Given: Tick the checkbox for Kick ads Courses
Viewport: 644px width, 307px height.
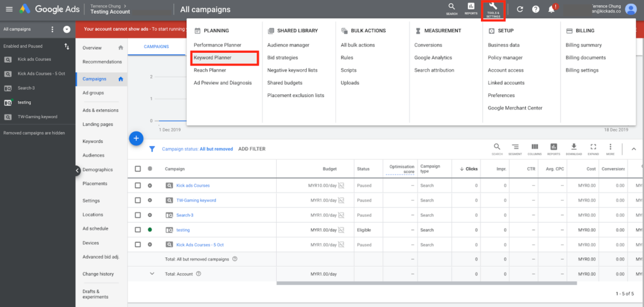Looking at the screenshot, I should point(138,186).
